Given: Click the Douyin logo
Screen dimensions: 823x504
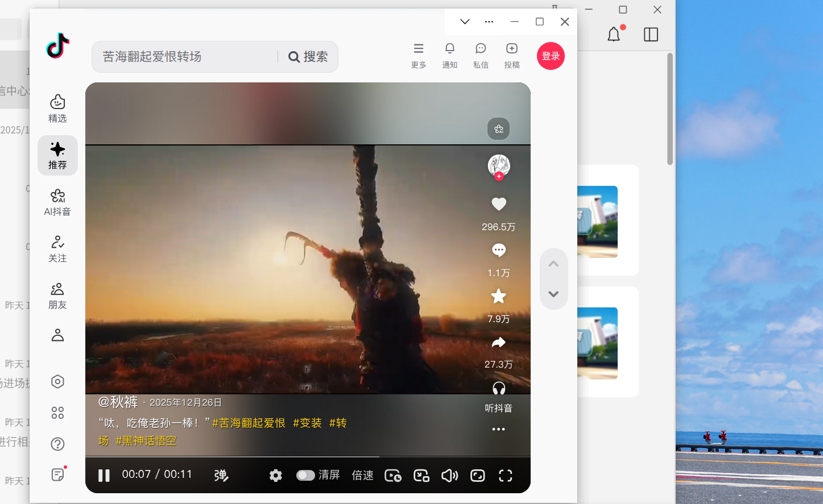Looking at the screenshot, I should 57,46.
